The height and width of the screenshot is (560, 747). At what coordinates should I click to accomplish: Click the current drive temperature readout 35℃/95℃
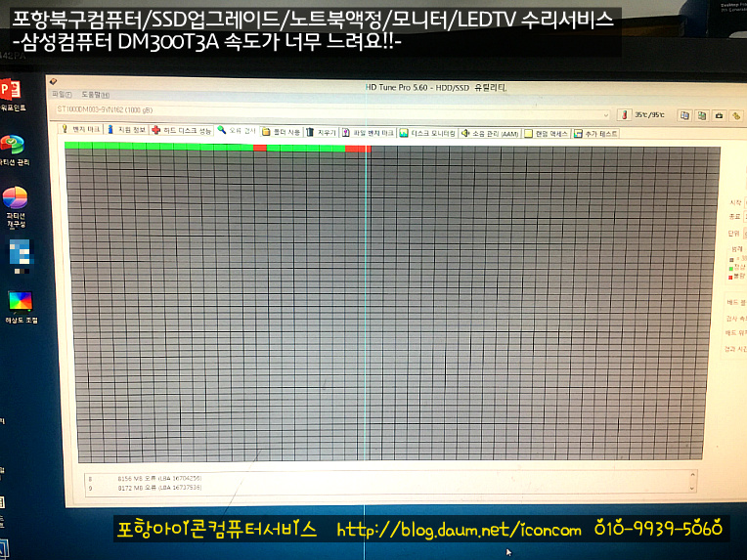point(649,114)
